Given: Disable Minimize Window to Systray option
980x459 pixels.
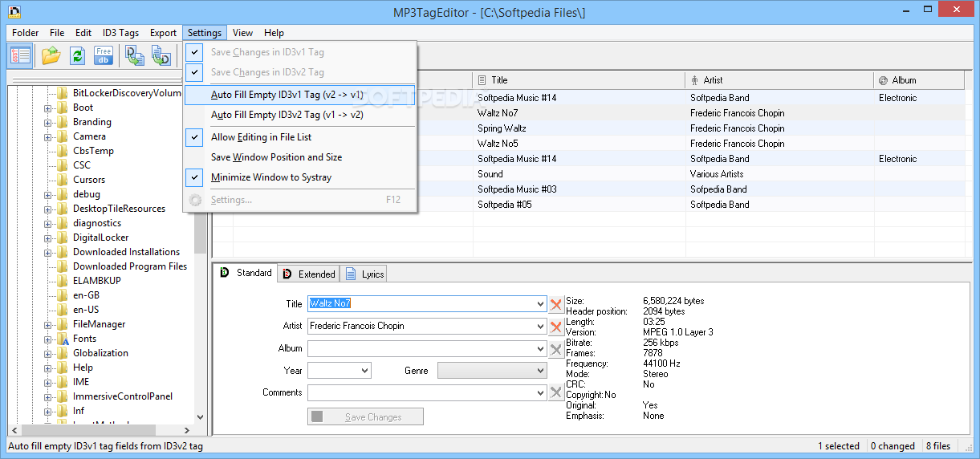Looking at the screenshot, I should click(x=299, y=177).
